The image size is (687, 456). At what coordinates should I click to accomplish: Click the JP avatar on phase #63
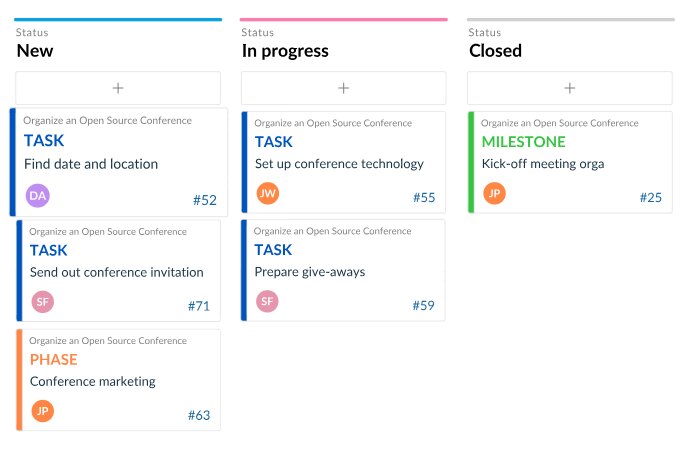pyautogui.click(x=42, y=411)
